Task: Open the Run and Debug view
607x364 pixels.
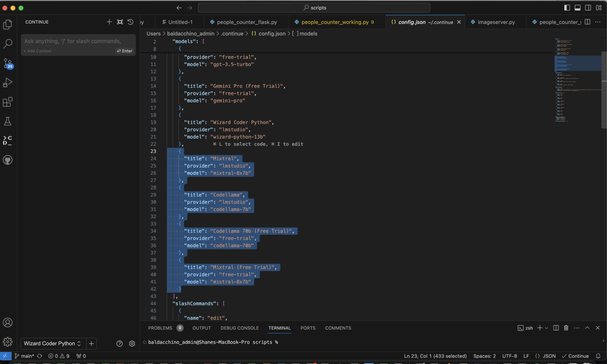Action: [x=8, y=83]
